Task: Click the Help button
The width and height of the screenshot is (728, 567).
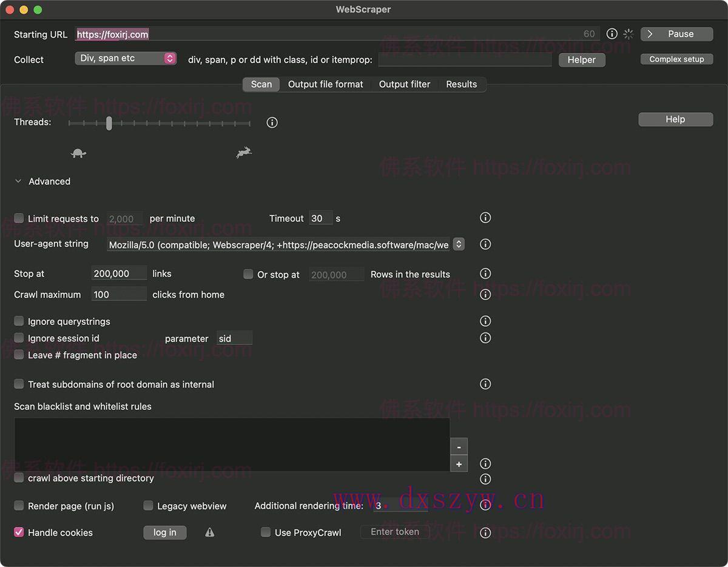Action: click(x=675, y=119)
